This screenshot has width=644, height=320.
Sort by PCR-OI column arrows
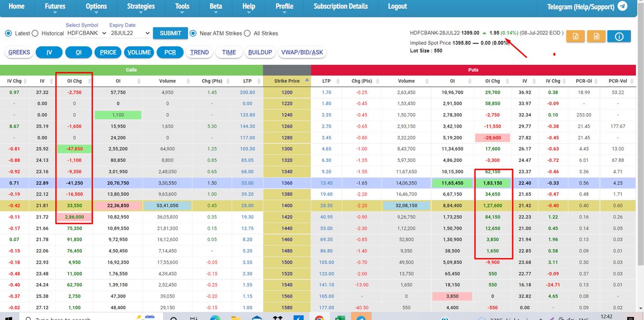(x=597, y=81)
